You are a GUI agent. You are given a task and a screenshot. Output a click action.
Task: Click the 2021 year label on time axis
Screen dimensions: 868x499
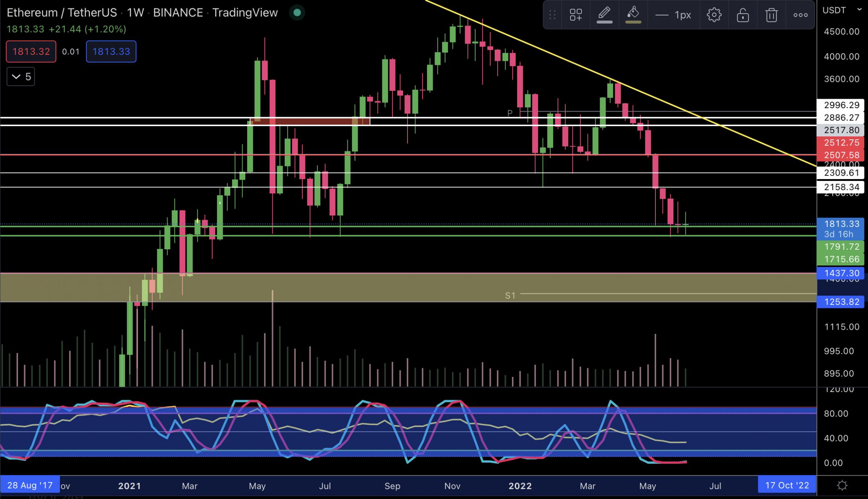tap(129, 486)
